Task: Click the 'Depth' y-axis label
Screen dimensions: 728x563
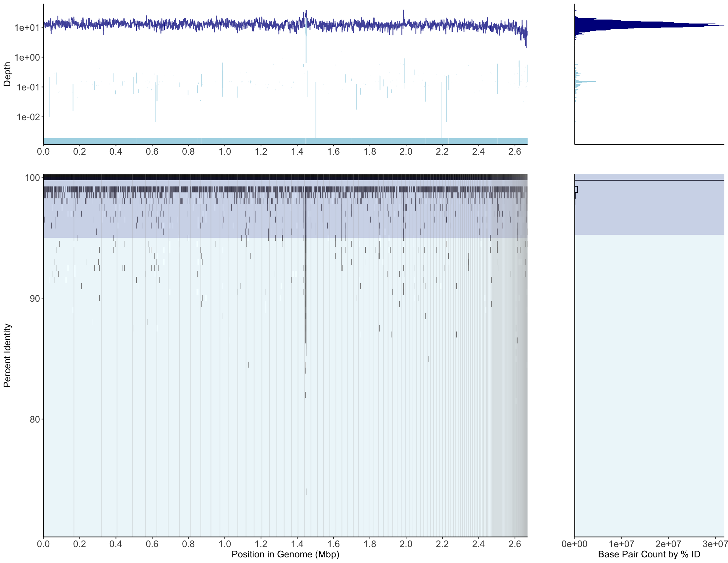Action: point(7,74)
